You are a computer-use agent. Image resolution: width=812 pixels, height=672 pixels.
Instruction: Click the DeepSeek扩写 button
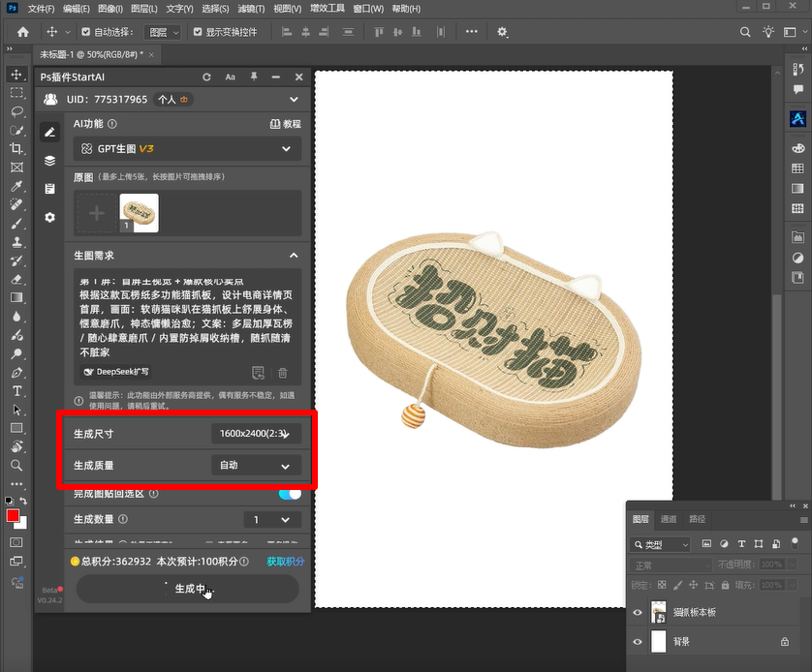point(116,372)
